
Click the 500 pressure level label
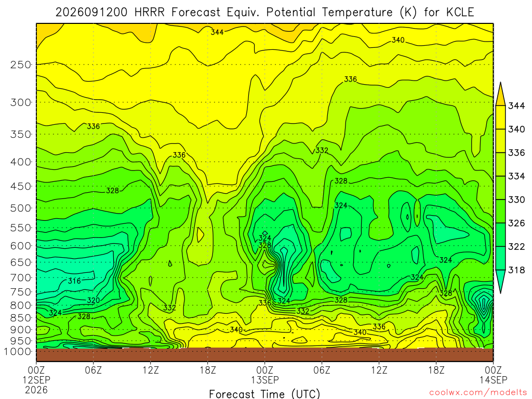click(x=21, y=208)
